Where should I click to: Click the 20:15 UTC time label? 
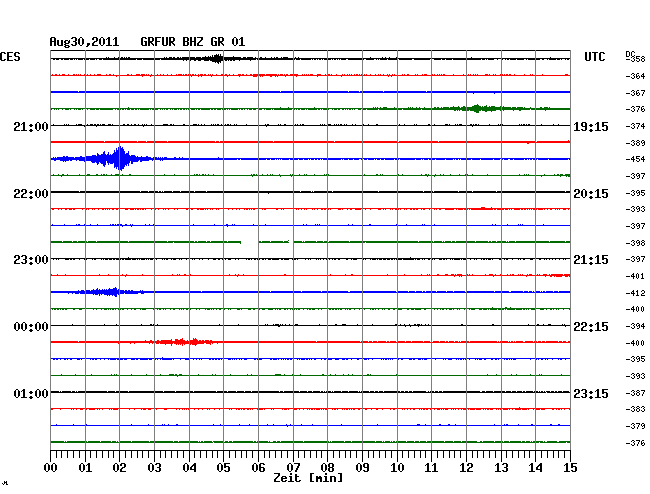pos(591,194)
